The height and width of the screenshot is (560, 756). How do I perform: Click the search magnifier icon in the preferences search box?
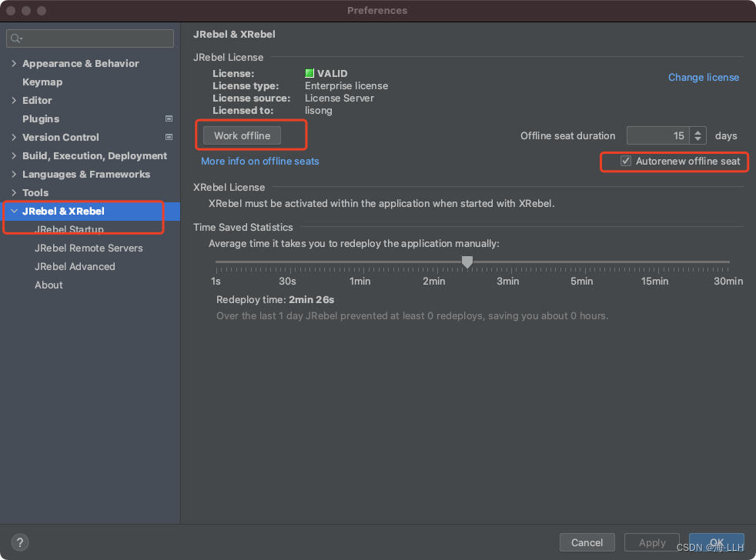click(16, 38)
